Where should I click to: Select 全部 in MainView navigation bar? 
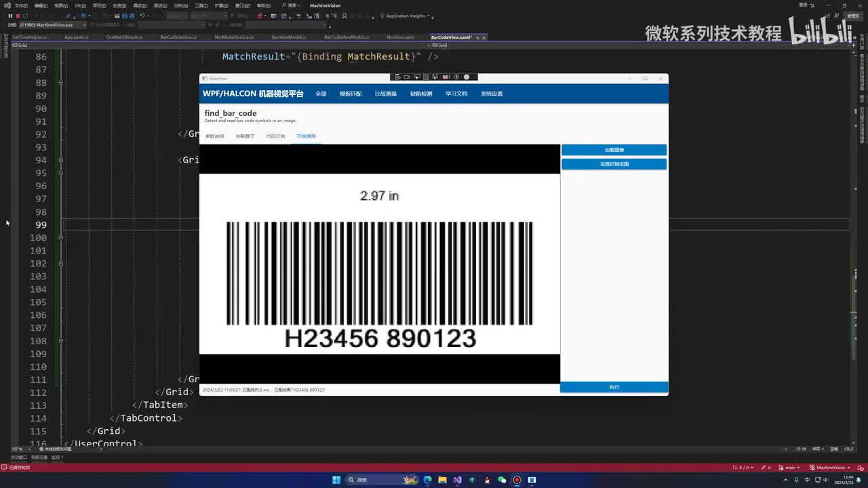pyautogui.click(x=321, y=94)
